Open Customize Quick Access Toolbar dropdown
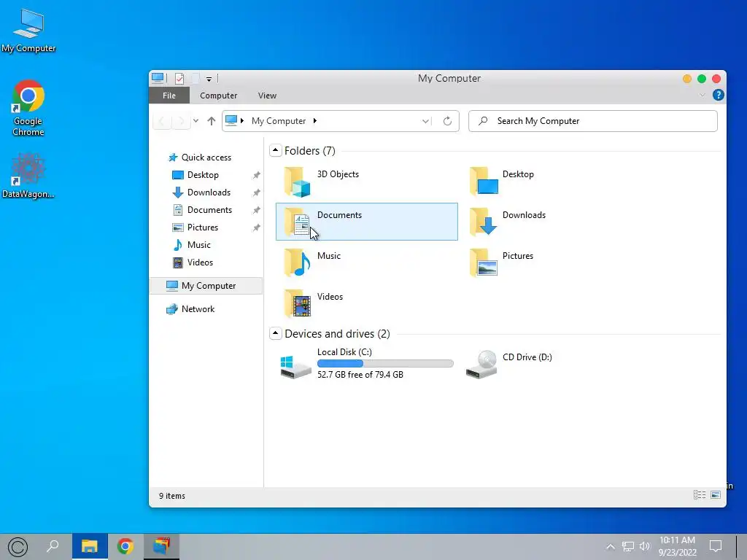Screen dimensions: 747x560 click(209, 79)
